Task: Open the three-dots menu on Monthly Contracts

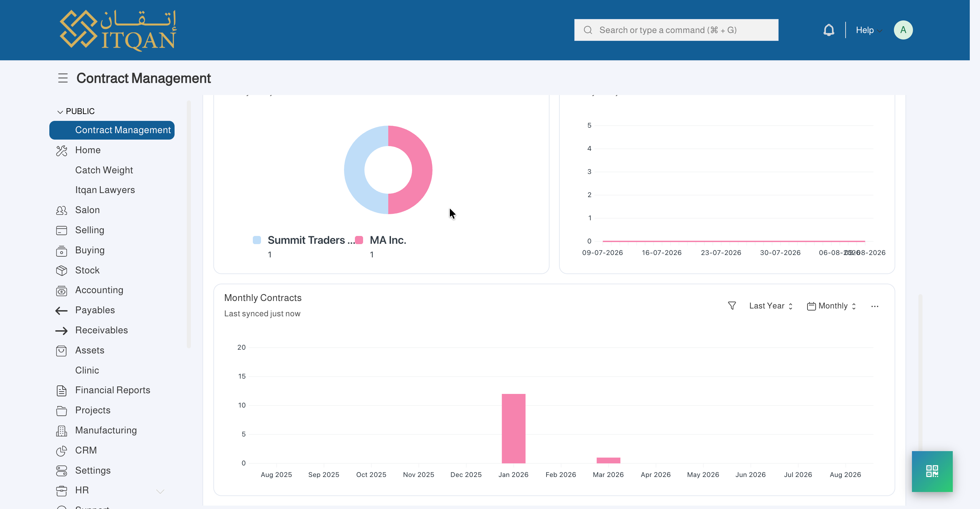Action: coord(875,306)
